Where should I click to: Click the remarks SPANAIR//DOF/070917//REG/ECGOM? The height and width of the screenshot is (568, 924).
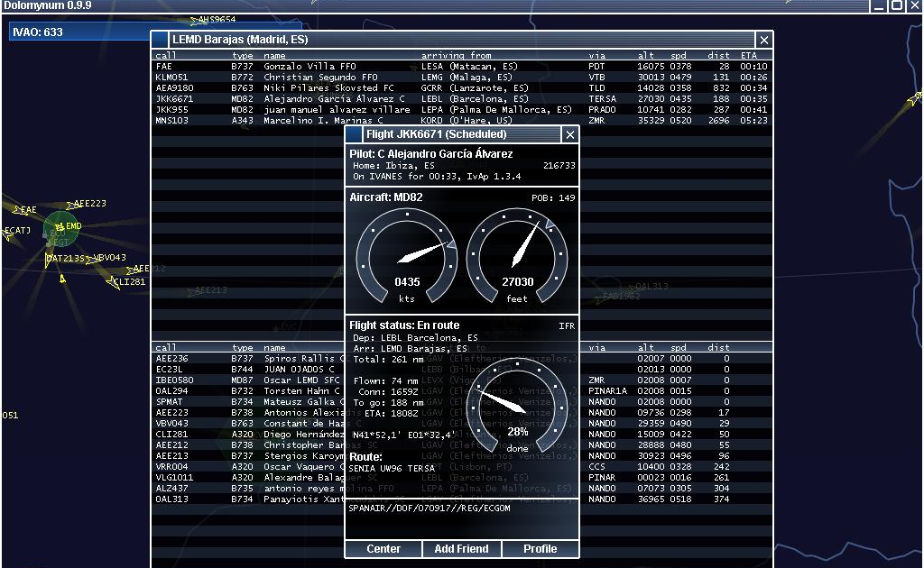click(x=429, y=508)
